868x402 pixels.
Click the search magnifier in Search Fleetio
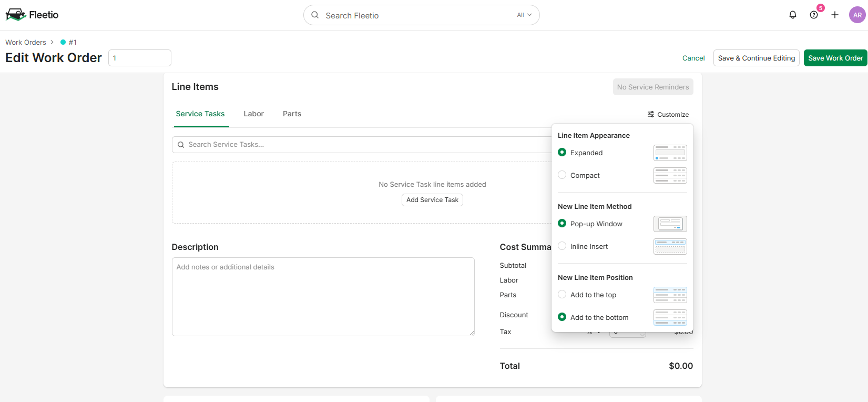point(315,15)
